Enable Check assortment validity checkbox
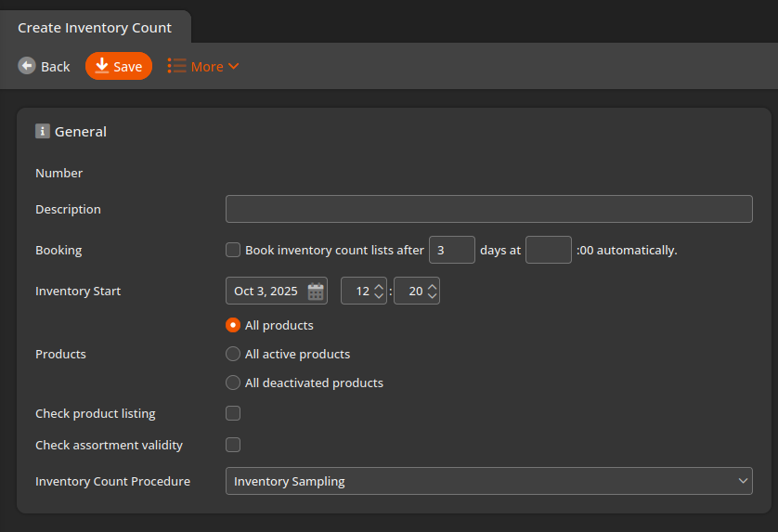Screen dimensions: 778x532 pos(233,445)
